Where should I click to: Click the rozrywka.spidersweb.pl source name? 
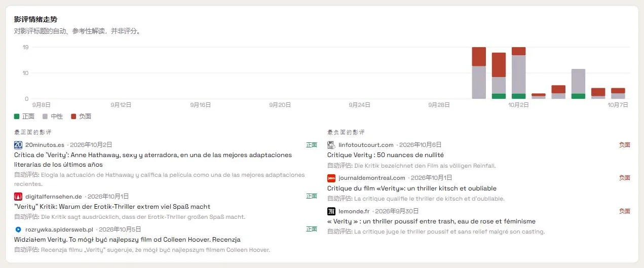59,229
